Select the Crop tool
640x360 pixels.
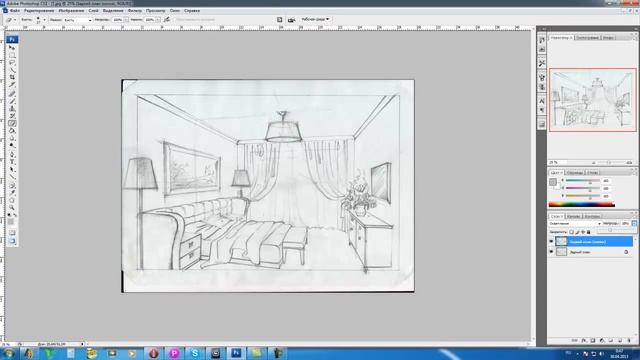point(12,78)
